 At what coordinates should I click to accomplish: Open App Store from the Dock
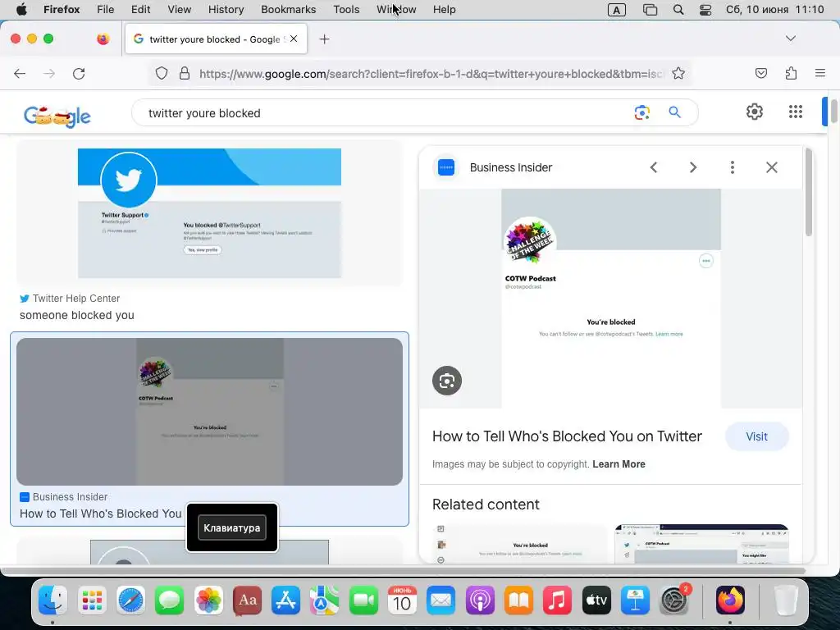(285, 600)
